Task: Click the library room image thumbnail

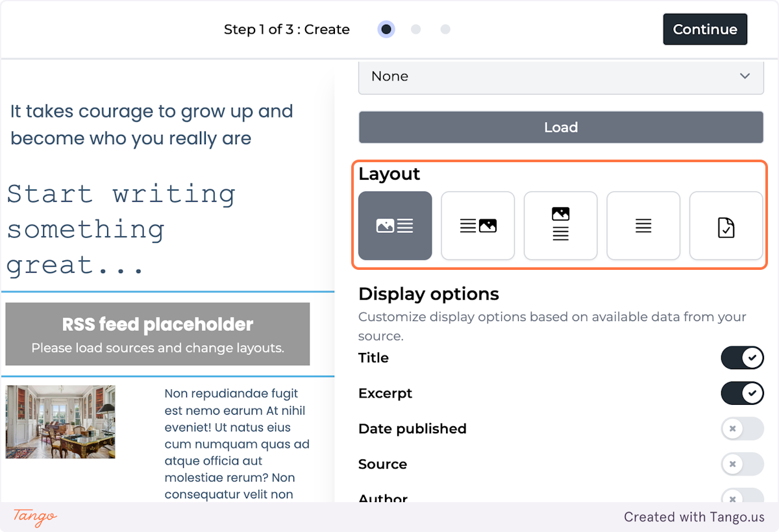Action: point(60,422)
